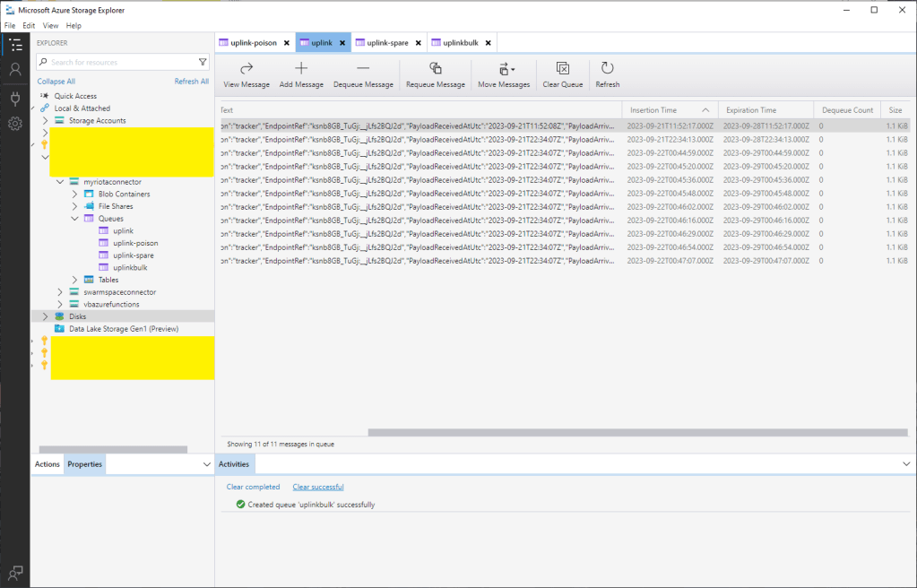Collapse the Queues tree node

coord(75,219)
